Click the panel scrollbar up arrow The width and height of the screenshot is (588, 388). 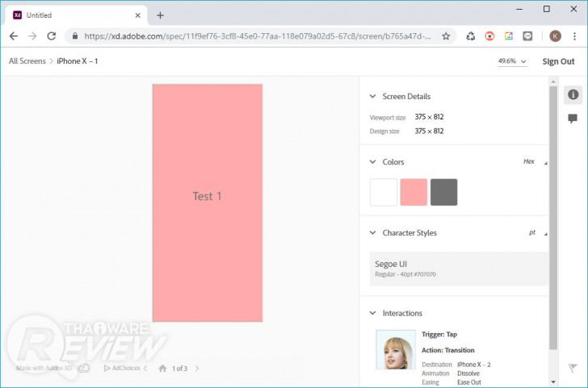553,81
